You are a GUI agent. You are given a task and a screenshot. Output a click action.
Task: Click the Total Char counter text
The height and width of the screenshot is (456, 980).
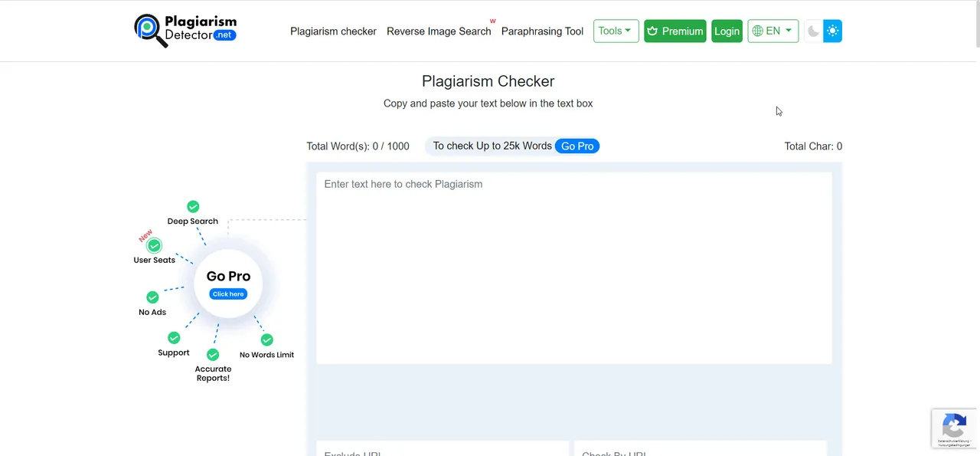pos(813,146)
